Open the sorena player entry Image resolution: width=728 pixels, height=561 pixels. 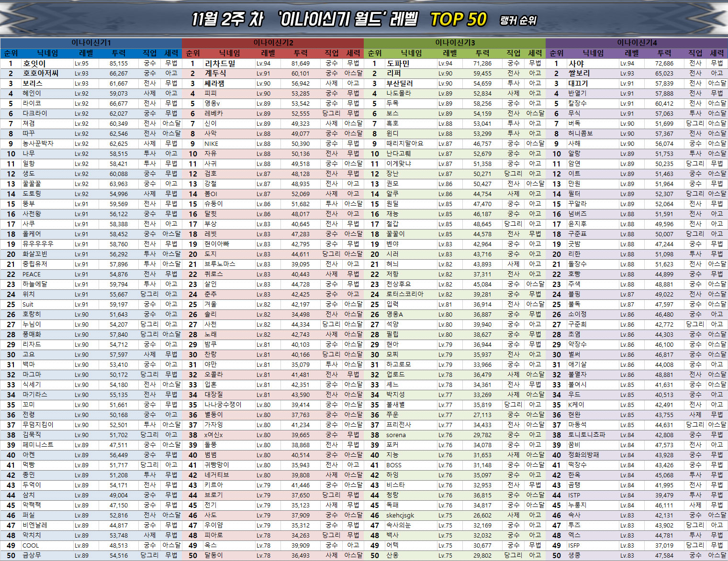click(396, 435)
